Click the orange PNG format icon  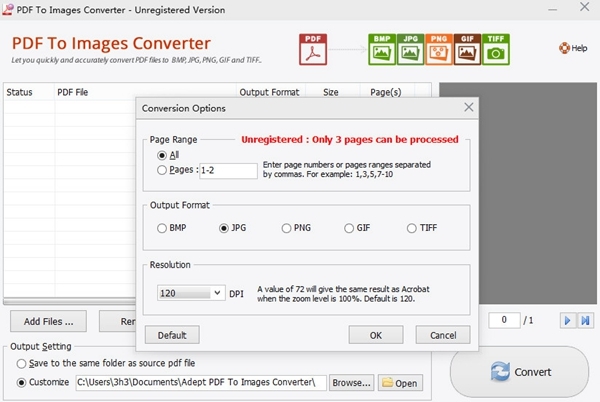pos(439,50)
